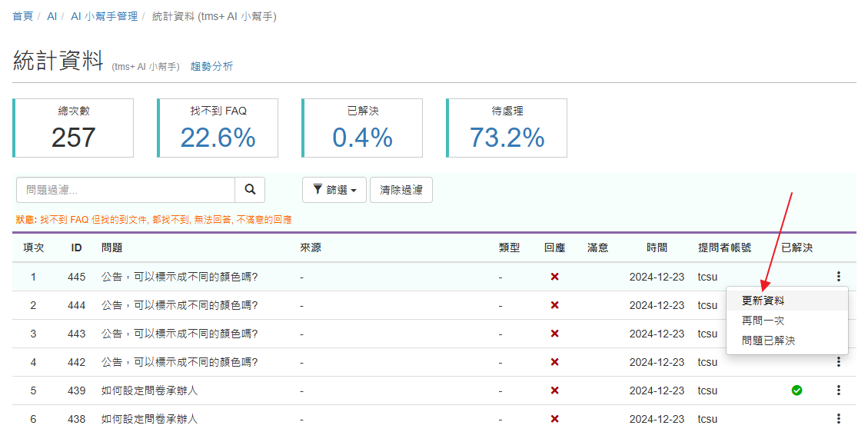Go to 首頁 in the breadcrumb
Viewport: 868px width, 432px height.
(22, 16)
